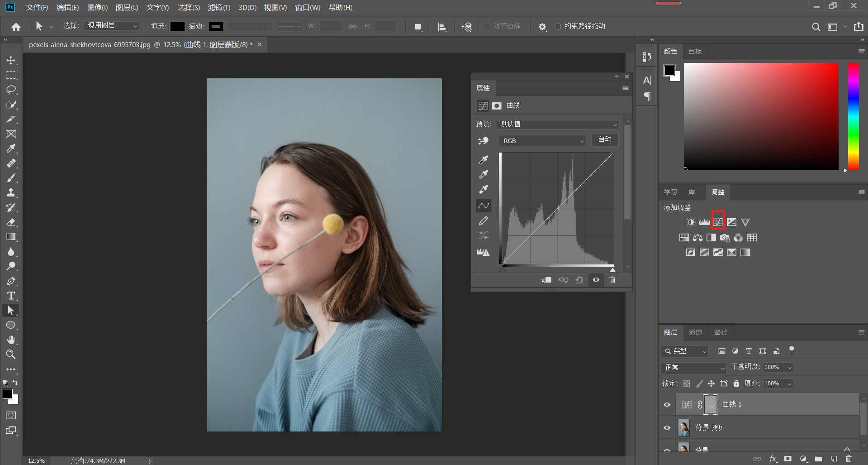The width and height of the screenshot is (868, 465).
Task: Add a Photo Filter adjustment
Action: (725, 238)
